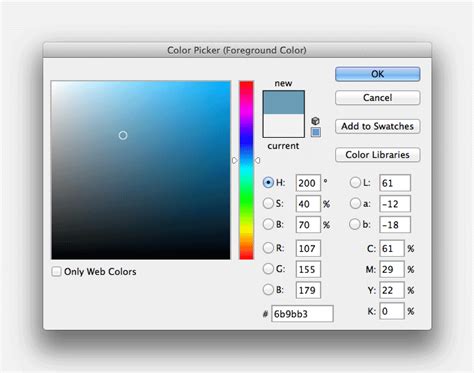Screen dimensions: 474x373
Task: Click the web-safe color cube warning icon
Action: click(x=315, y=121)
